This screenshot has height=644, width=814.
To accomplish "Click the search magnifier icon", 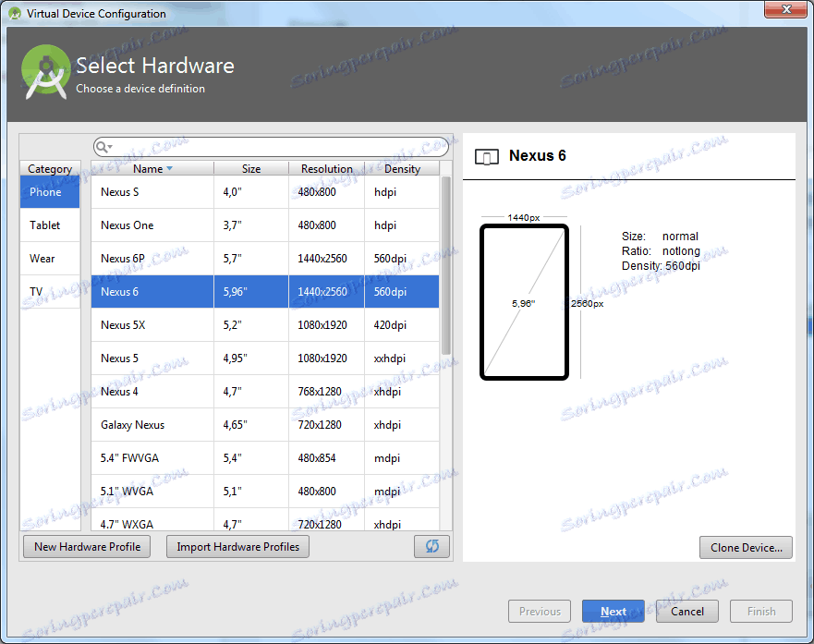I will coord(104,146).
